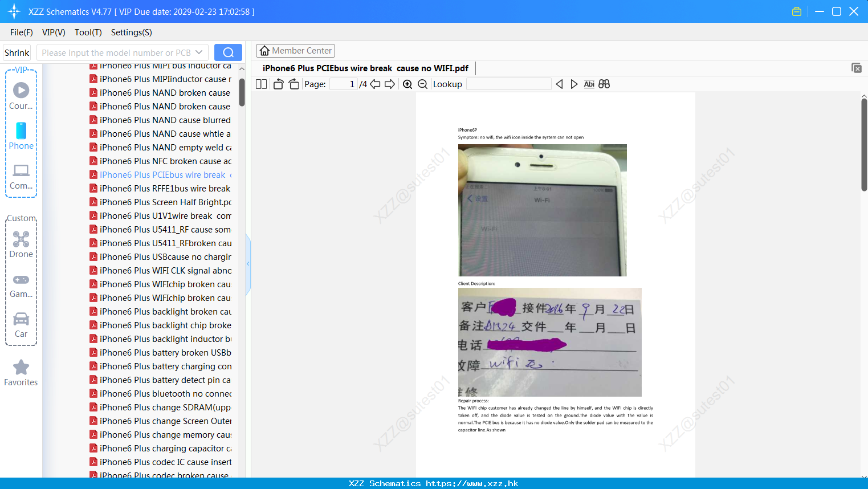Open iPhone6 Plus change memory file
868x489 pixels.
160,435
